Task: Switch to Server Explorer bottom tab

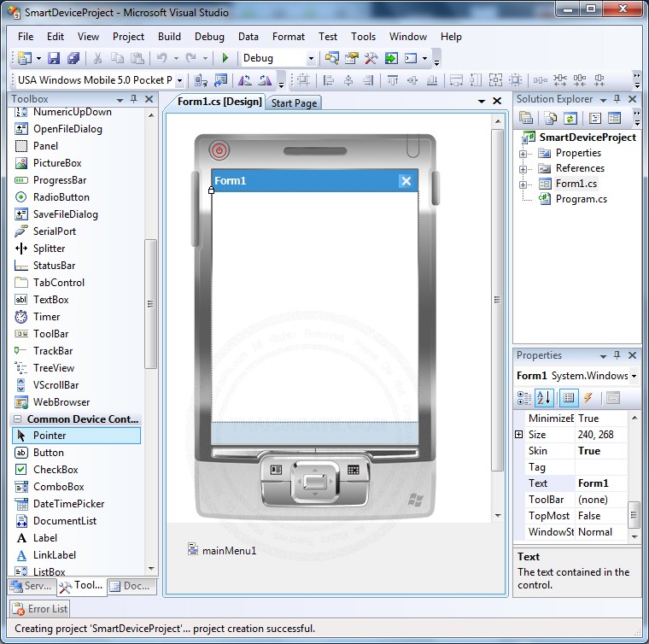Action: point(31,586)
